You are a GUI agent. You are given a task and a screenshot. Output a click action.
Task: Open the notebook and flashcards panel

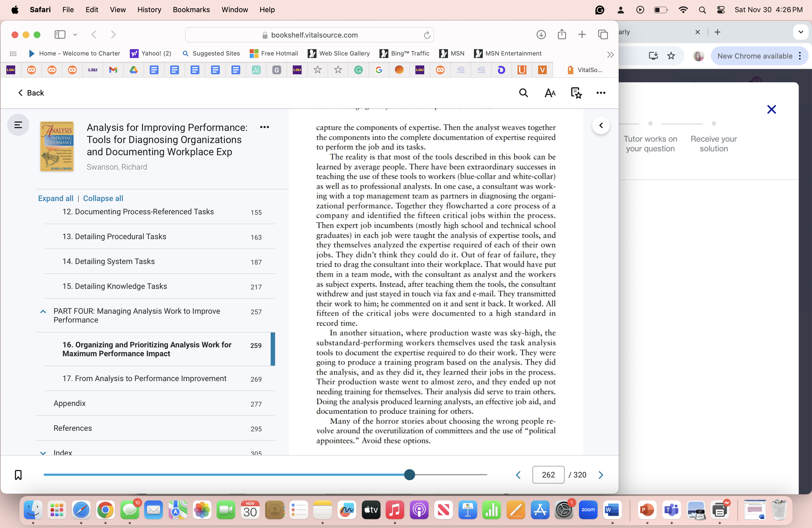pos(576,93)
